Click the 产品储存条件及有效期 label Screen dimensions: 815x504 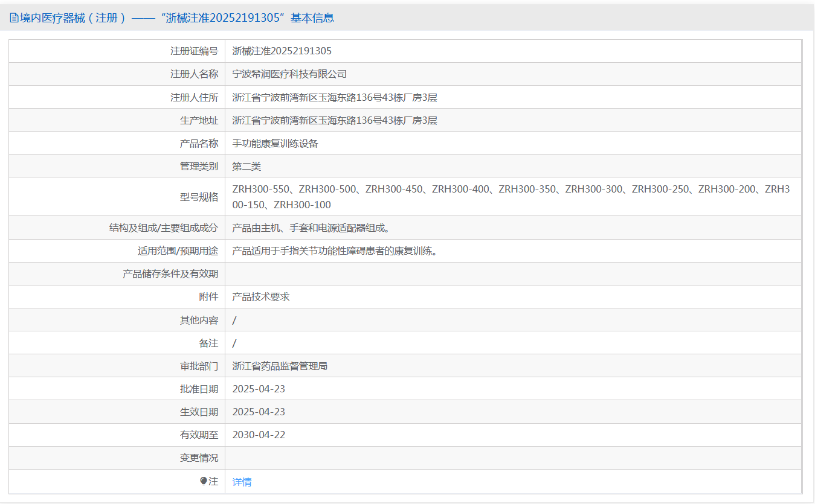(x=170, y=274)
